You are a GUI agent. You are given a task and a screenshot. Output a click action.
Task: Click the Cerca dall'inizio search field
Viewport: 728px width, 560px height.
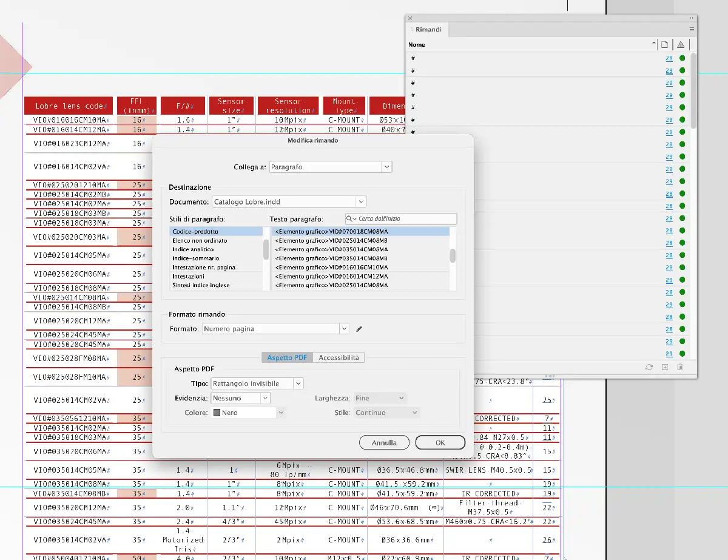point(406,218)
